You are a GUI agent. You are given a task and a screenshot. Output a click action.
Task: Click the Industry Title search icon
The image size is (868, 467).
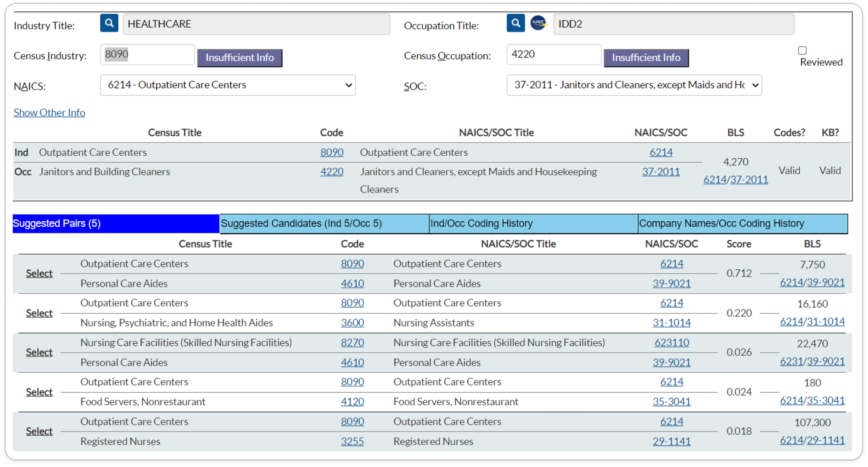[x=109, y=23]
